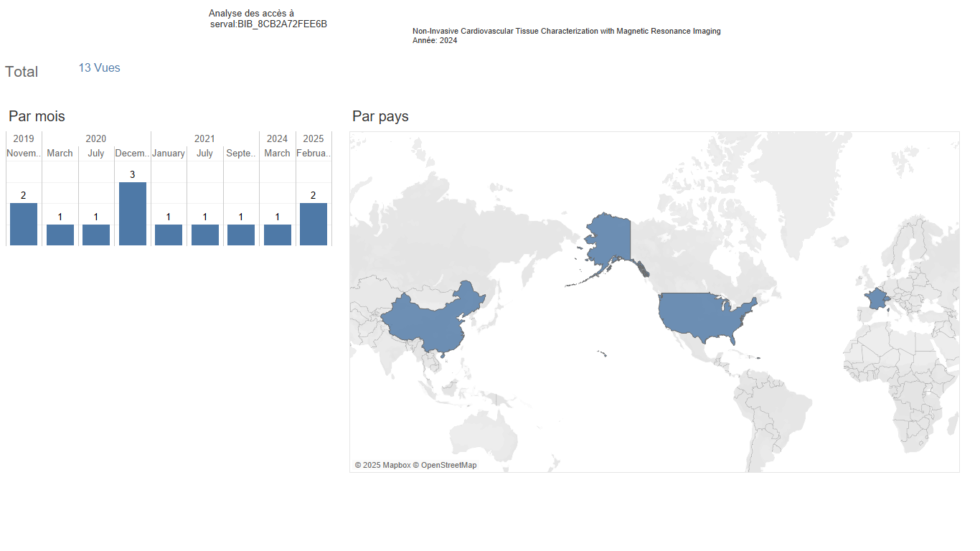Screen dimensions: 980x551
Task: Open the OpenStreetMap attribution link
Action: click(445, 465)
